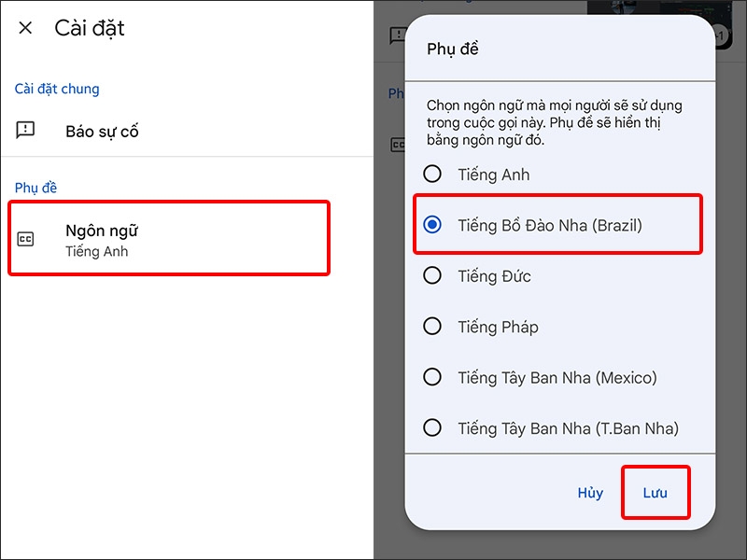Click the Phụ đề dialog title
747x560 pixels.
coord(453,49)
